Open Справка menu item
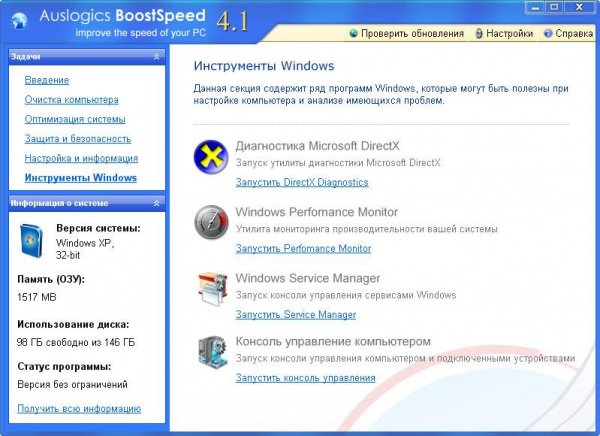This screenshot has height=436, width=600. (x=574, y=34)
